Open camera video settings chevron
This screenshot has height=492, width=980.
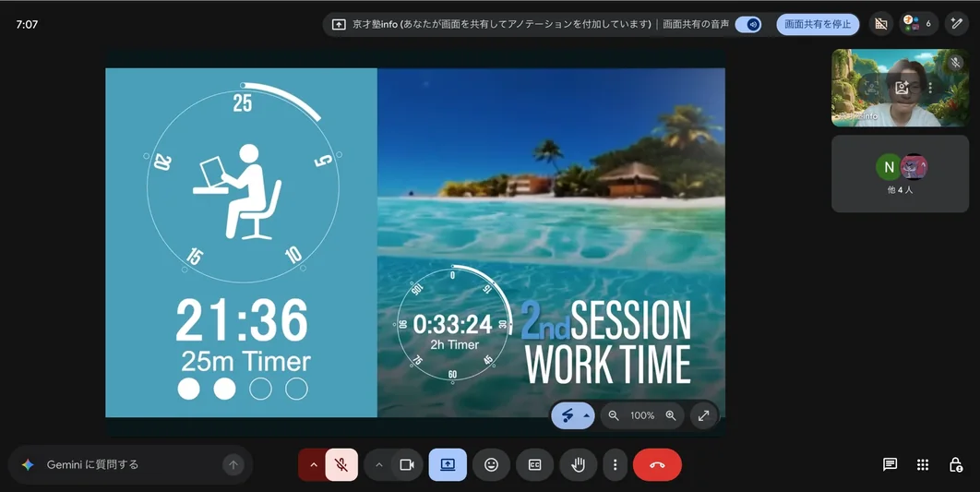pos(378,464)
